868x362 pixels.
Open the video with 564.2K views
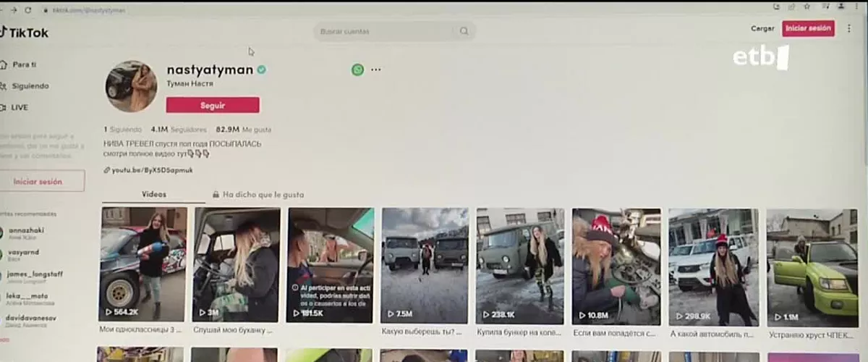[x=144, y=265]
